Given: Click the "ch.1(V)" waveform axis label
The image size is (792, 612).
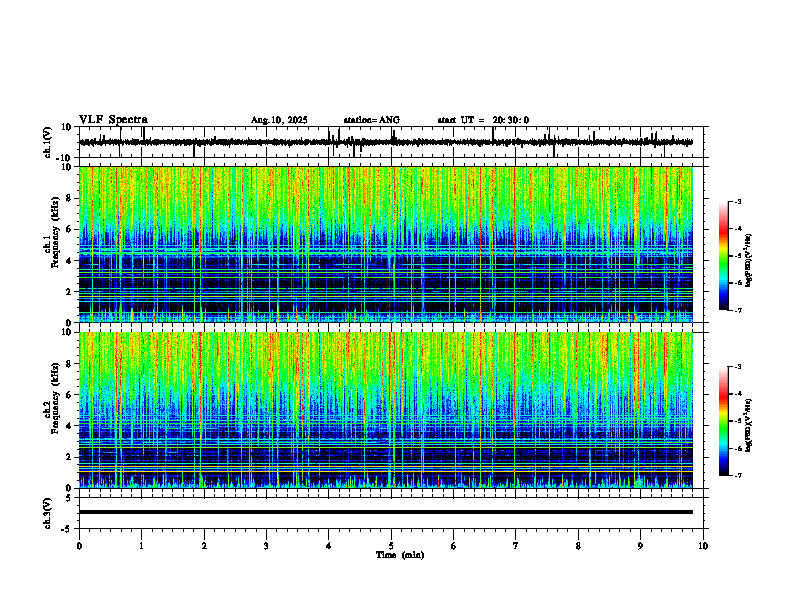Looking at the screenshot, I should (x=48, y=142).
